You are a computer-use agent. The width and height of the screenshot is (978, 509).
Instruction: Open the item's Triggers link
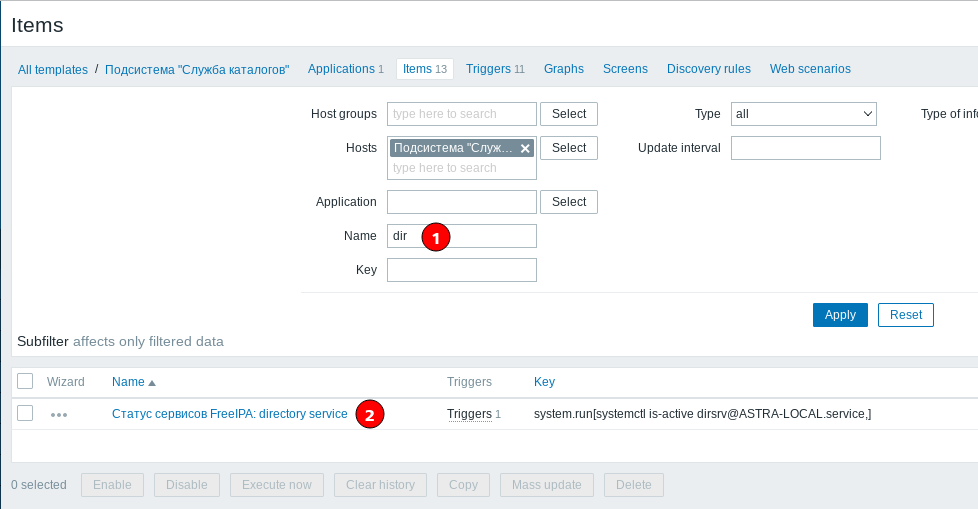[469, 414]
